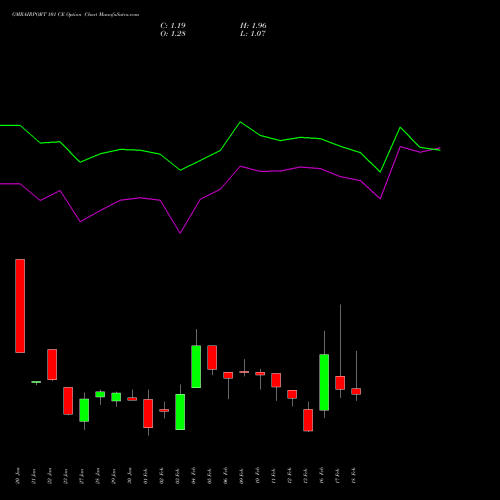The width and height of the screenshot is (500, 500).
Task: Click the 09 Feb date label
Action: point(242,476)
